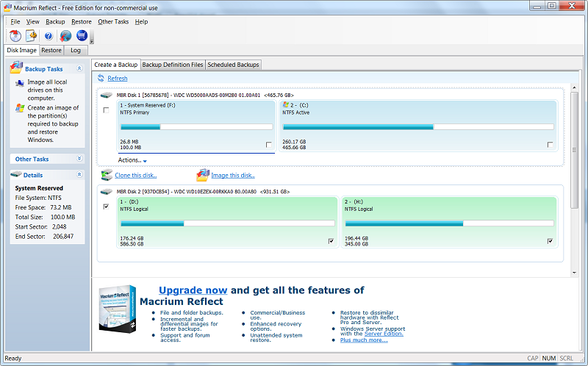Collapse the Backup Tasks panel
This screenshot has width=588, height=366.
click(79, 68)
